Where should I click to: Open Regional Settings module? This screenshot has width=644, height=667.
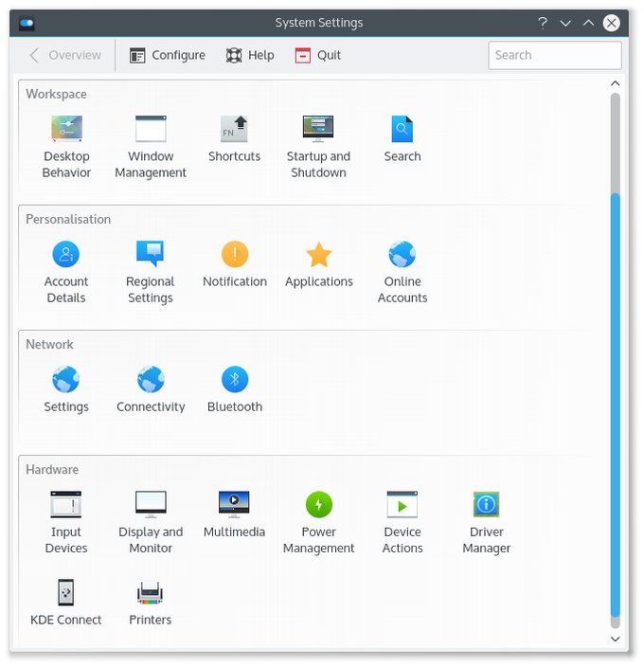151,255
